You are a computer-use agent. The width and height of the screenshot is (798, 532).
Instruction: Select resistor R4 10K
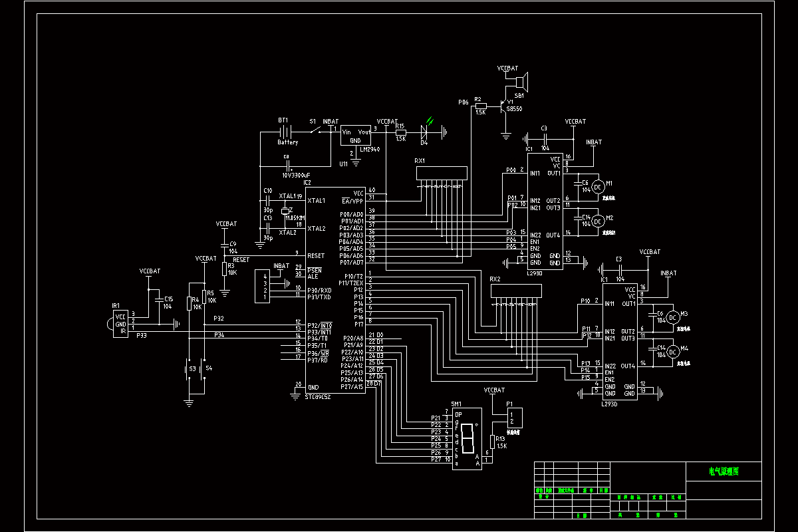(189, 303)
